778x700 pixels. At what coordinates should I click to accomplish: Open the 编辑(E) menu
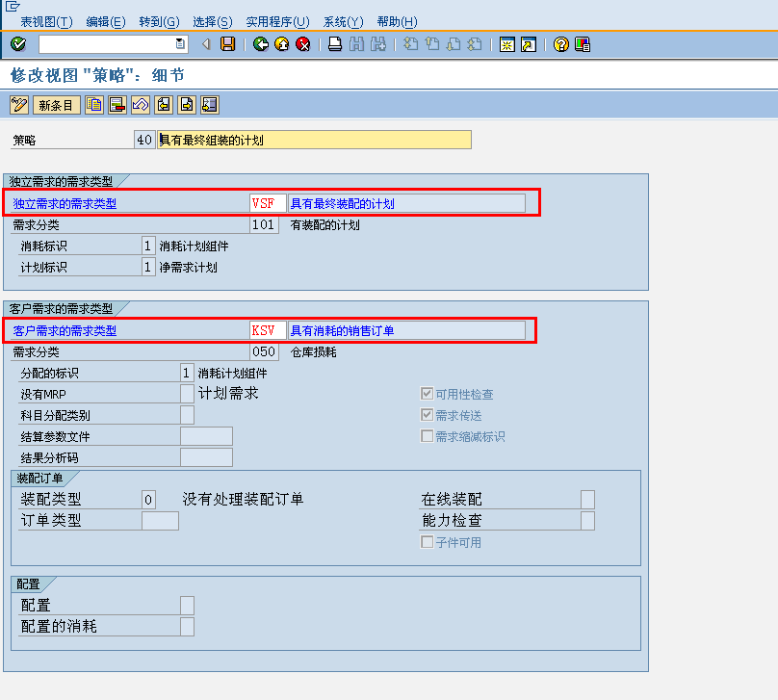pyautogui.click(x=106, y=22)
